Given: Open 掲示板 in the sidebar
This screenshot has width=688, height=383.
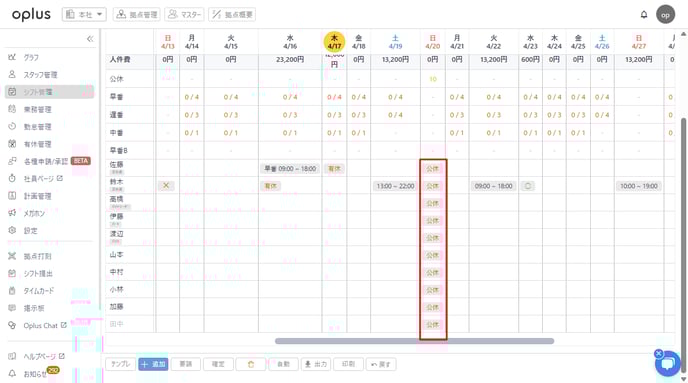Looking at the screenshot, I should [x=34, y=308].
